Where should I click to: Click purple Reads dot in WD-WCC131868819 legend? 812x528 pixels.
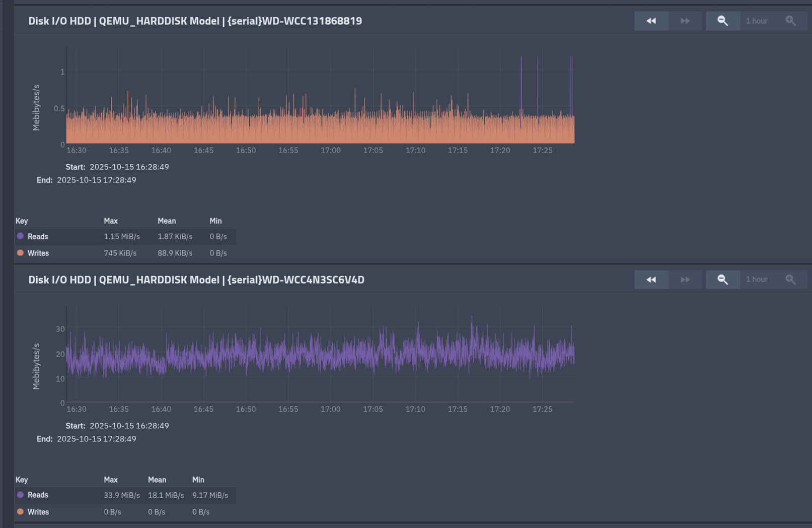click(x=20, y=236)
